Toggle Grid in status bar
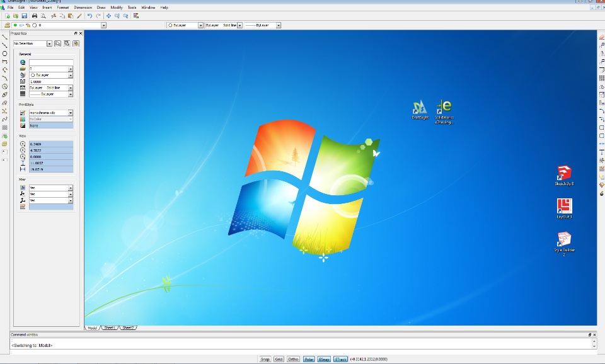Screen dimensions: 605x364 [279, 359]
